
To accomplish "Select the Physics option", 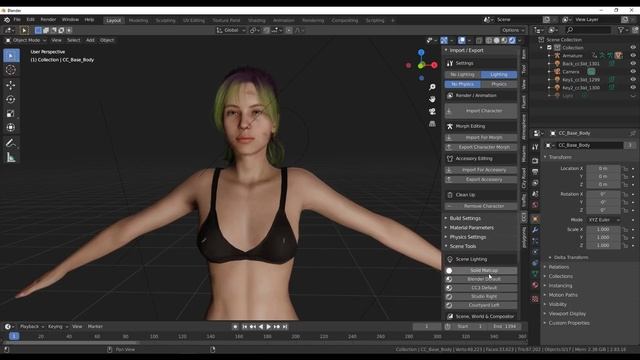I will click(x=499, y=84).
